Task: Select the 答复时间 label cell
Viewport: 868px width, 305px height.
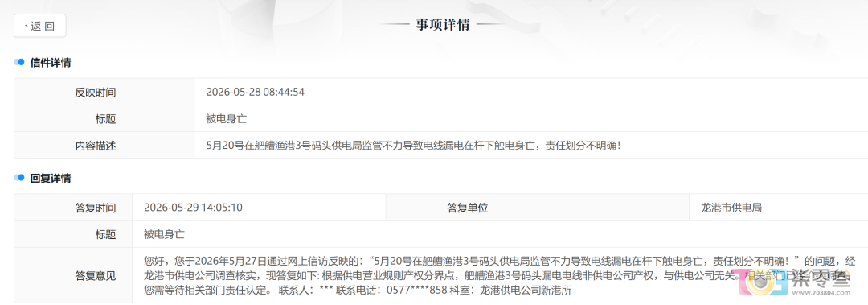Action: (x=73, y=208)
